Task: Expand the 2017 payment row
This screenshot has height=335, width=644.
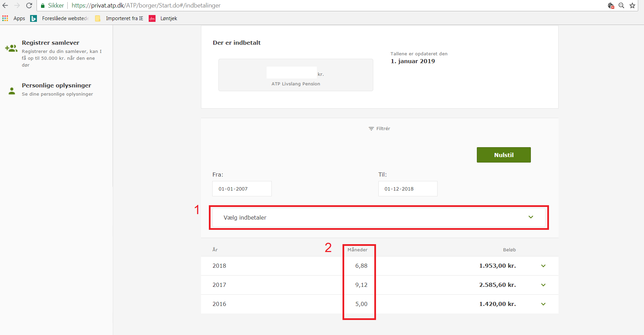Action: click(x=543, y=285)
